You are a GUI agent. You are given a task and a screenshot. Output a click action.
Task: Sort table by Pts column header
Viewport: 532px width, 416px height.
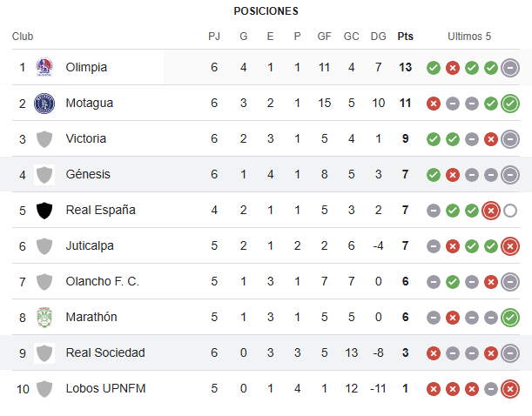pyautogui.click(x=405, y=37)
